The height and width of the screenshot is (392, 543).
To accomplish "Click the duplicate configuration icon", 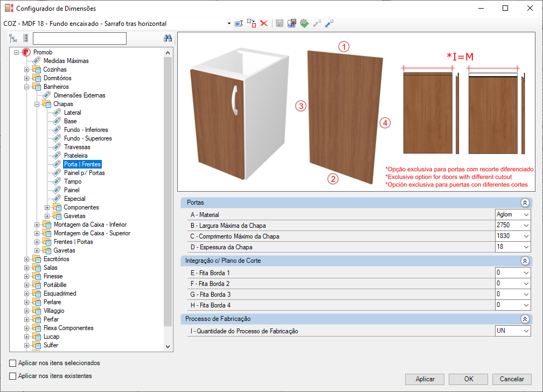I will pos(252,24).
